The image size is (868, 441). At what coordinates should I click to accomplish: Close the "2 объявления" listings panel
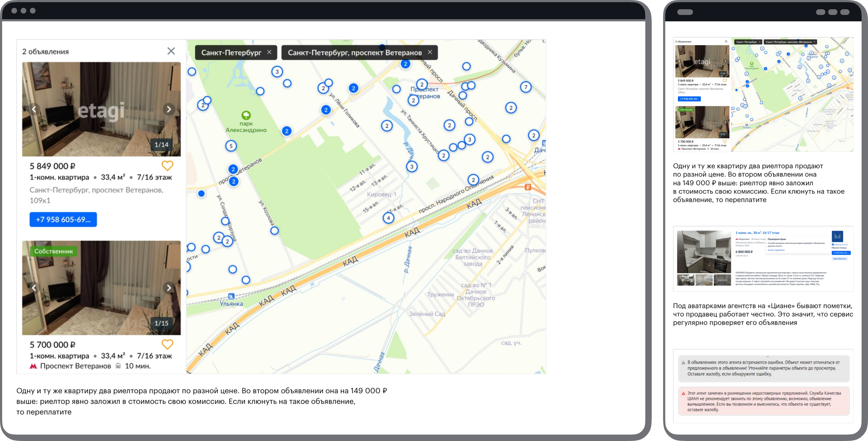pos(171,51)
